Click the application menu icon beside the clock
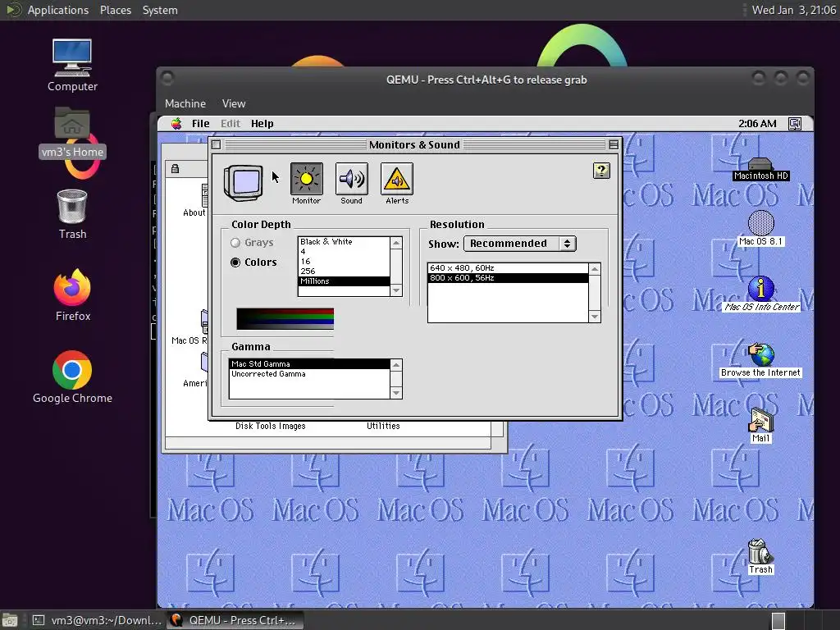This screenshot has width=840, height=630. 795,124
